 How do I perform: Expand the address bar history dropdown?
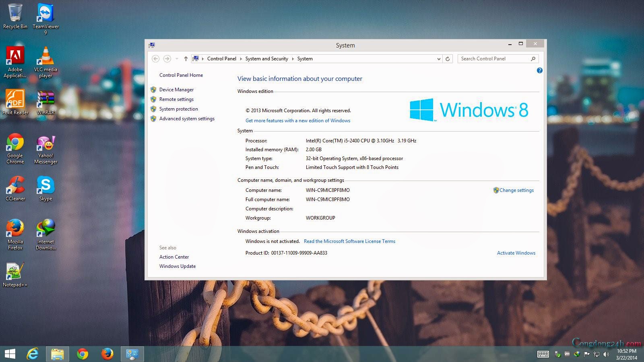[x=439, y=59]
